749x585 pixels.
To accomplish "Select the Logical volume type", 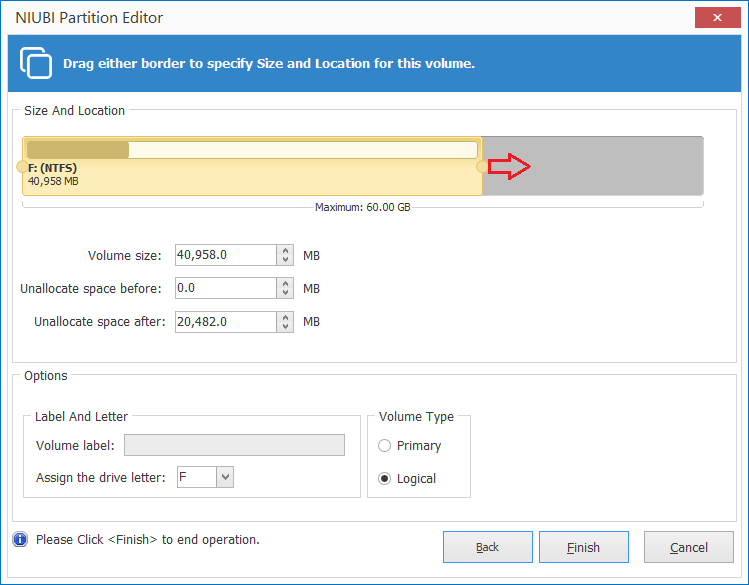I will pyautogui.click(x=385, y=479).
